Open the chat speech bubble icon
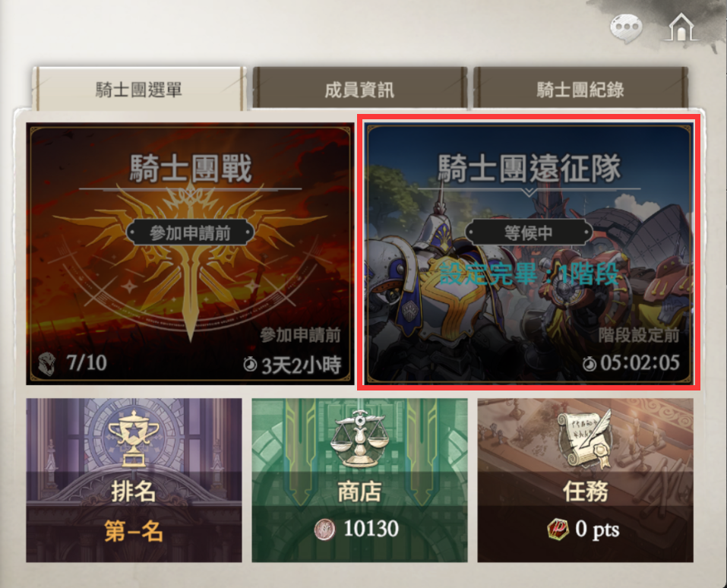727x588 pixels. 626,28
